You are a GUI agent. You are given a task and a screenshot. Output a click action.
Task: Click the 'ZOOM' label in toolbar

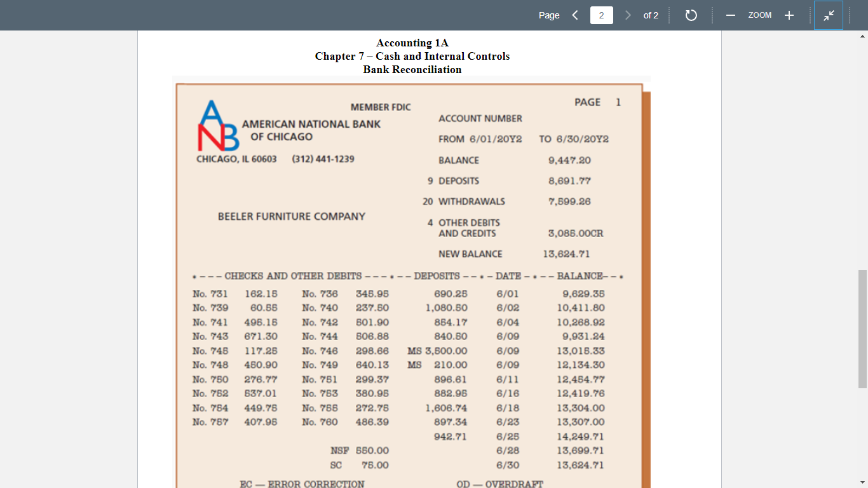pos(760,15)
